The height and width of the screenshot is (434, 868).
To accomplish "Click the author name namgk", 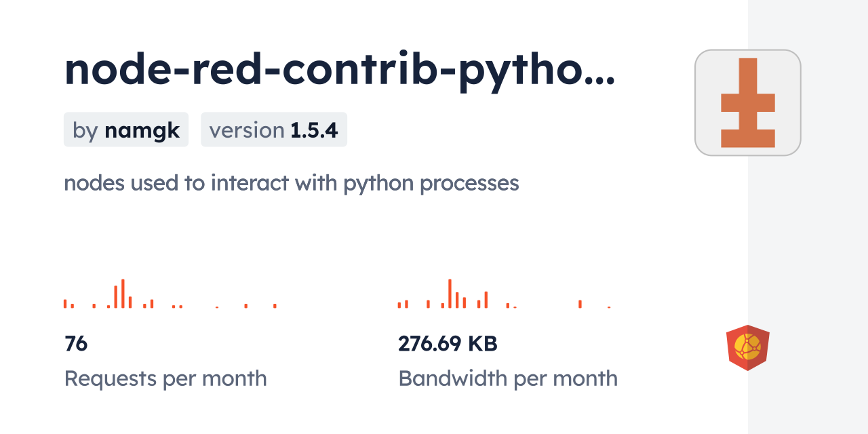I will [x=142, y=130].
